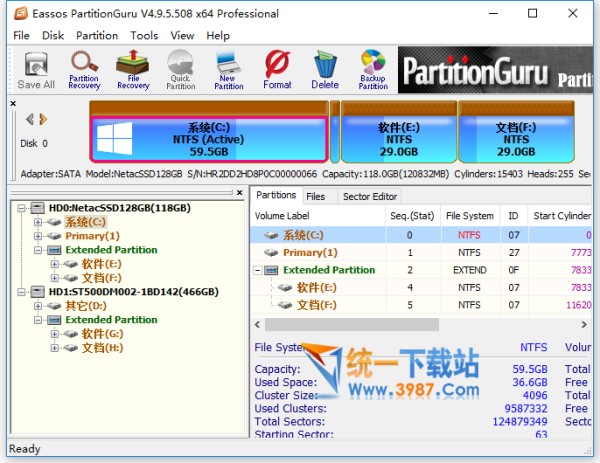Click the scroll right arrow of partitions table
The width and height of the screenshot is (600, 463).
click(x=584, y=324)
